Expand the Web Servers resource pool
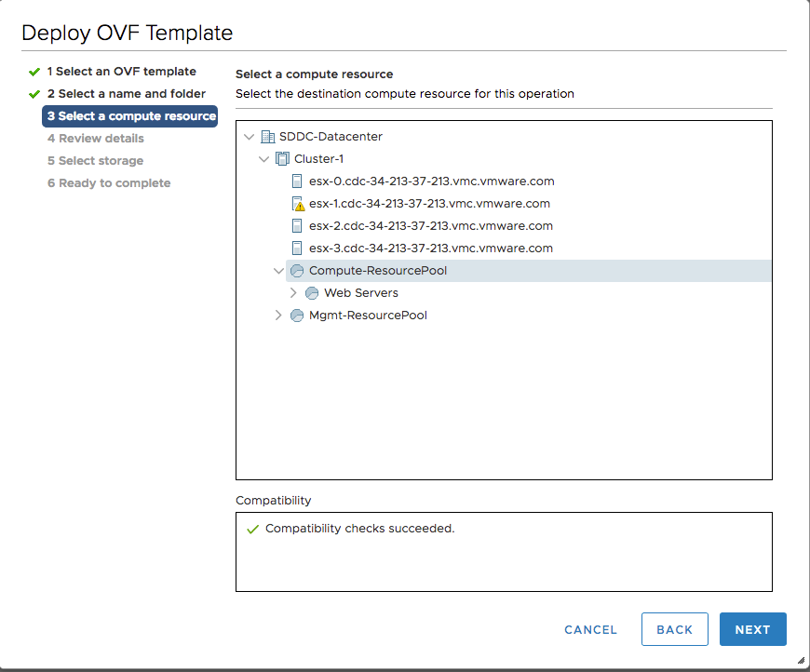 tap(293, 293)
